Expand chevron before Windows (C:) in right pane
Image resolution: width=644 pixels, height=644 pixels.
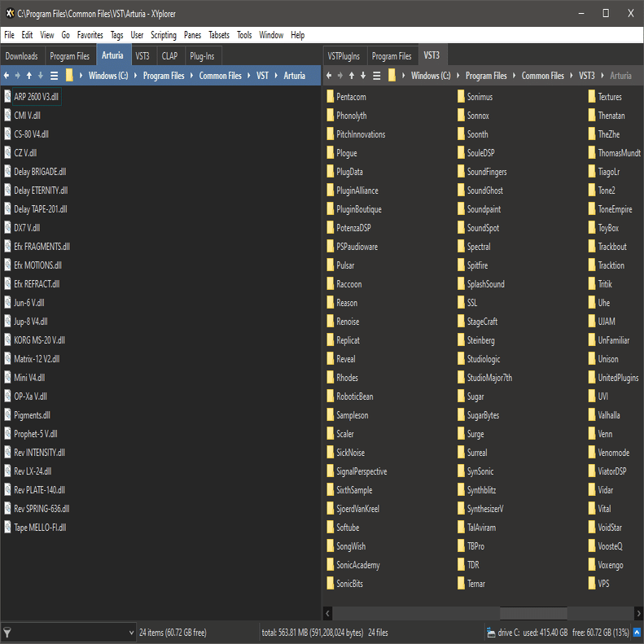click(x=403, y=76)
